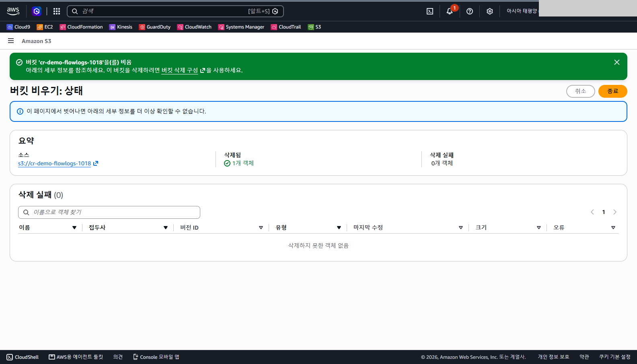Viewport: 637px width, 364px height.
Task: Open the 아시아 태평양 region selector
Action: (x=522, y=11)
